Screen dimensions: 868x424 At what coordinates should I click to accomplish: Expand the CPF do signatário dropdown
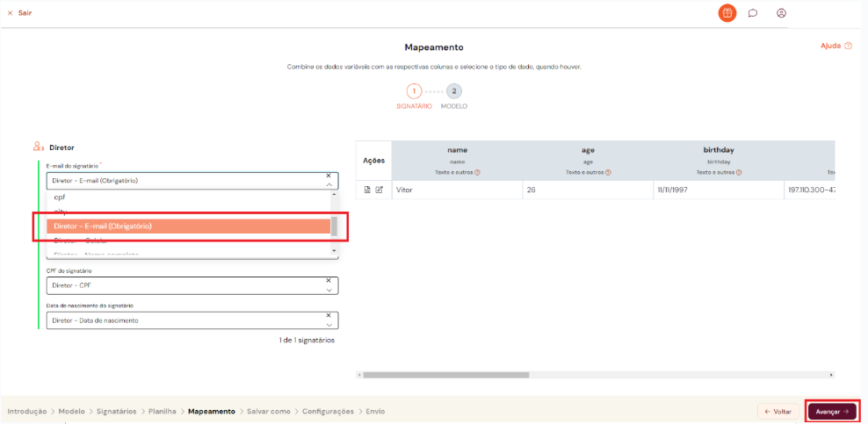pyautogui.click(x=329, y=290)
